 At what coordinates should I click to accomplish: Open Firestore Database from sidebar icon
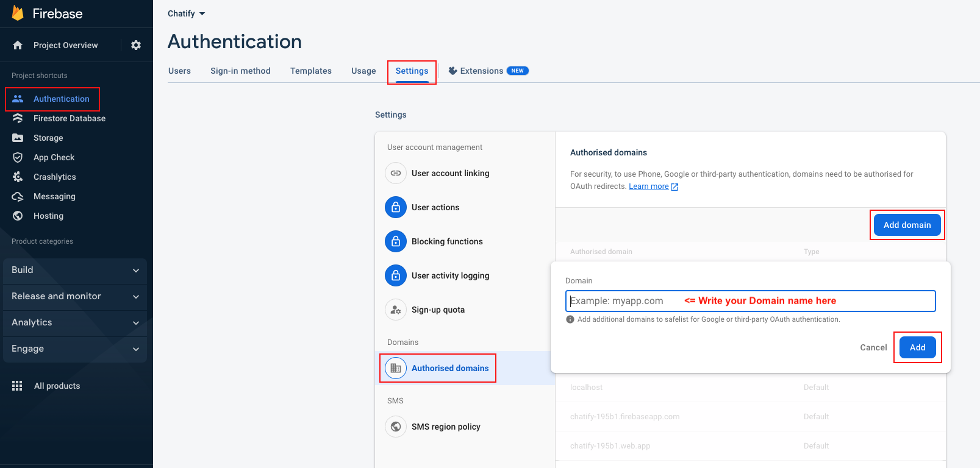pos(18,118)
